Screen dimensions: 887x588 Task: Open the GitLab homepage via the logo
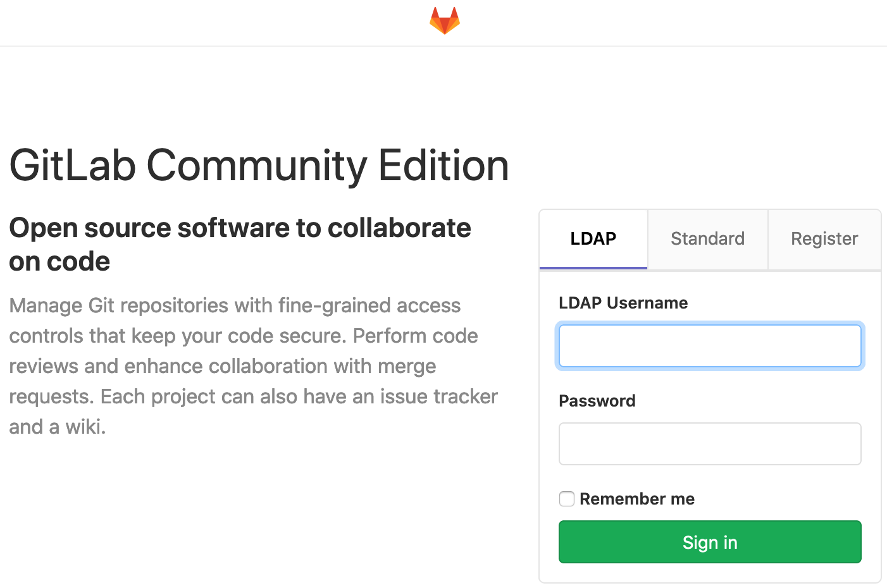click(x=443, y=20)
